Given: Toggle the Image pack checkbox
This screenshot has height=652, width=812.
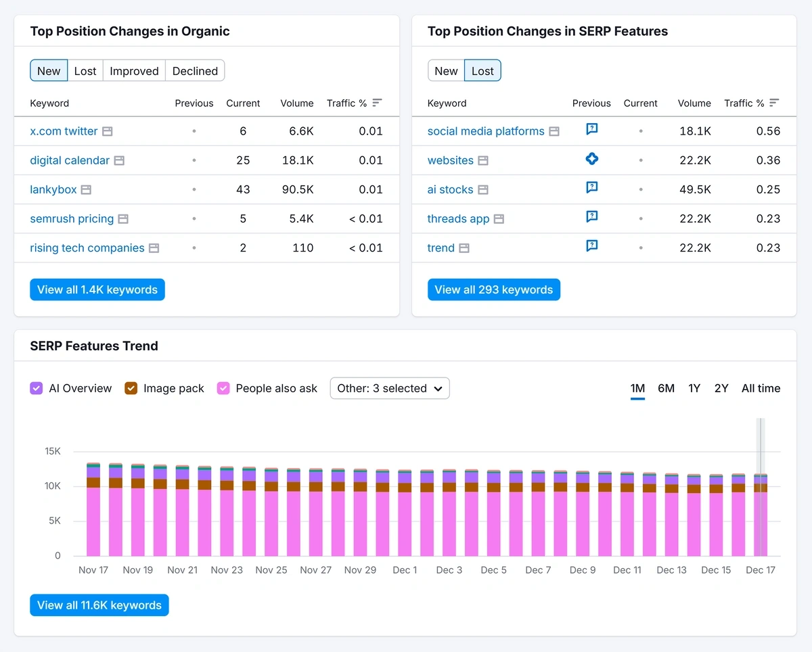Looking at the screenshot, I should (x=131, y=388).
